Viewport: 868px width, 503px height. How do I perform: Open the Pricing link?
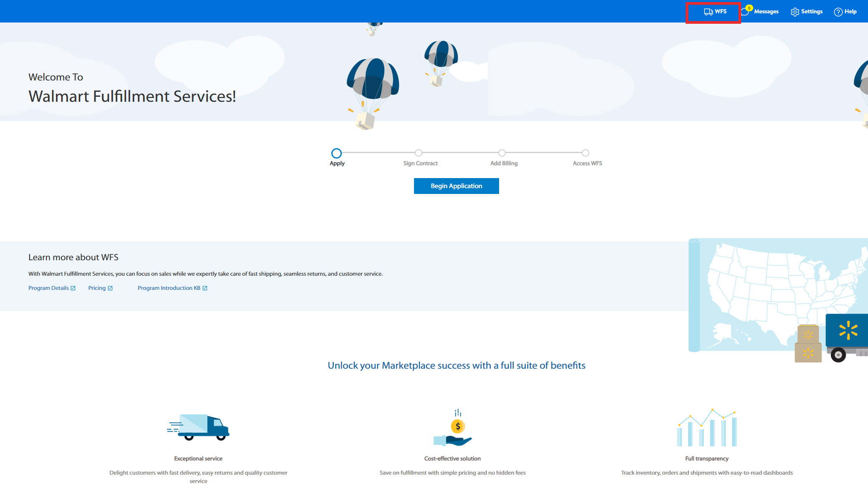tap(97, 288)
